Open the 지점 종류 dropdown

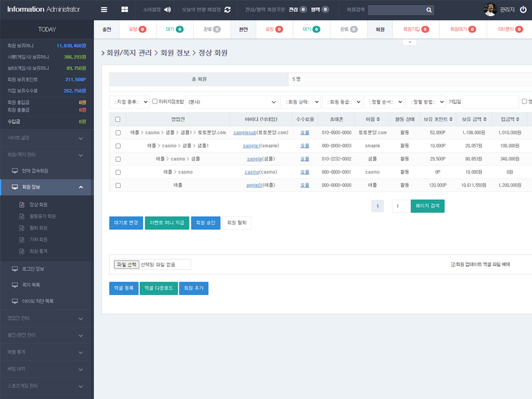[x=129, y=102]
